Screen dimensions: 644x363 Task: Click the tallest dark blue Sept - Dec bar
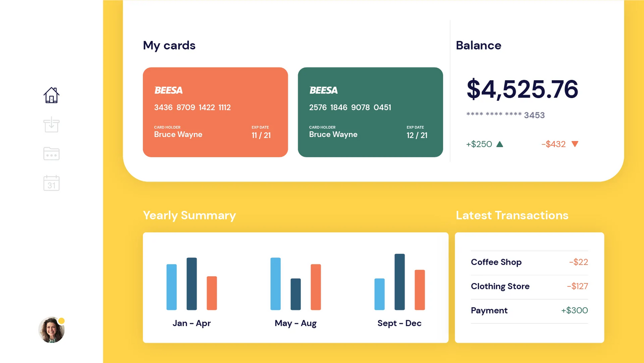pyautogui.click(x=400, y=282)
